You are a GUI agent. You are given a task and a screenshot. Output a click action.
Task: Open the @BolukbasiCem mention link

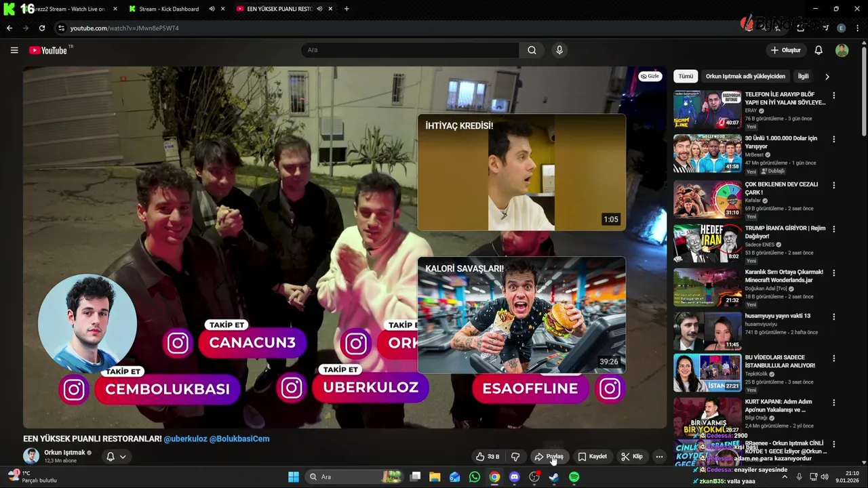point(239,439)
